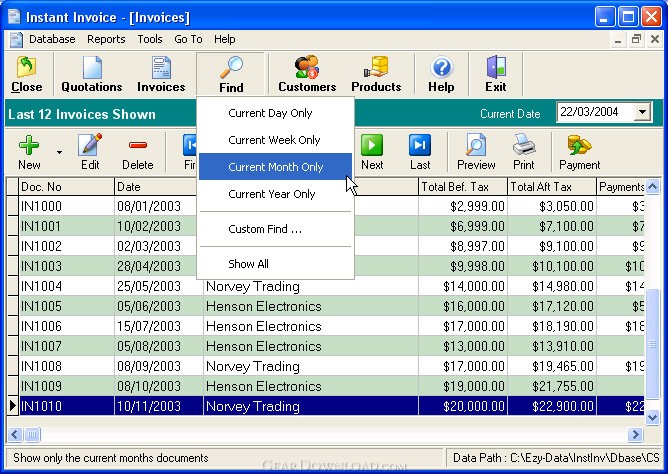Click amount $21,755.00 cell
Viewport: 668px width, 474px height.
point(552,386)
